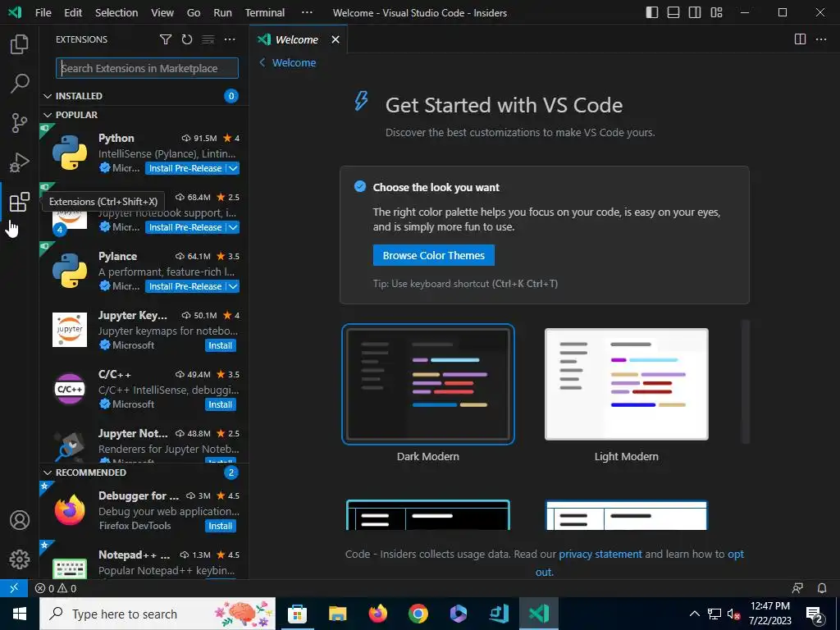
Task: Install Pre-Release for Python extension
Action: [x=185, y=168]
